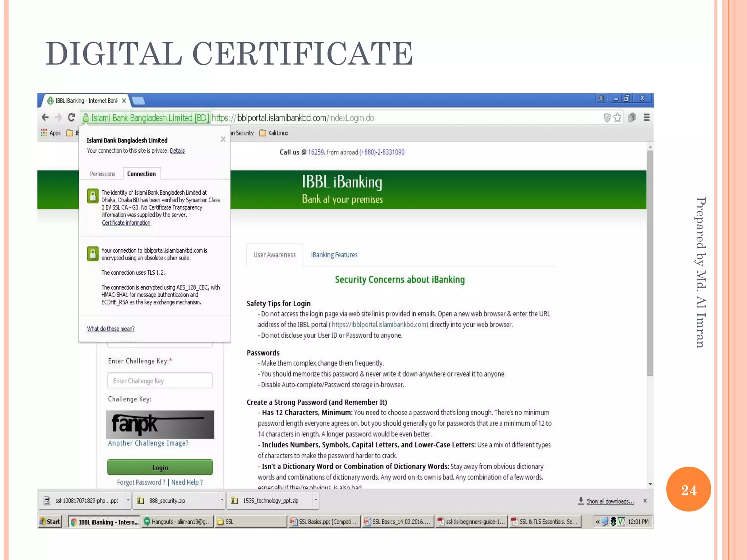
Task: Open SSL Basics.ppt taskbar item
Action: click(324, 522)
